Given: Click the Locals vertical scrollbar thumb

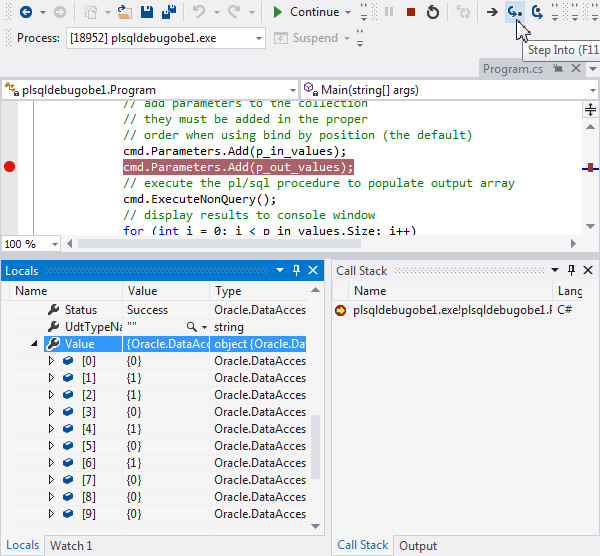Looking at the screenshot, I should point(315,447).
